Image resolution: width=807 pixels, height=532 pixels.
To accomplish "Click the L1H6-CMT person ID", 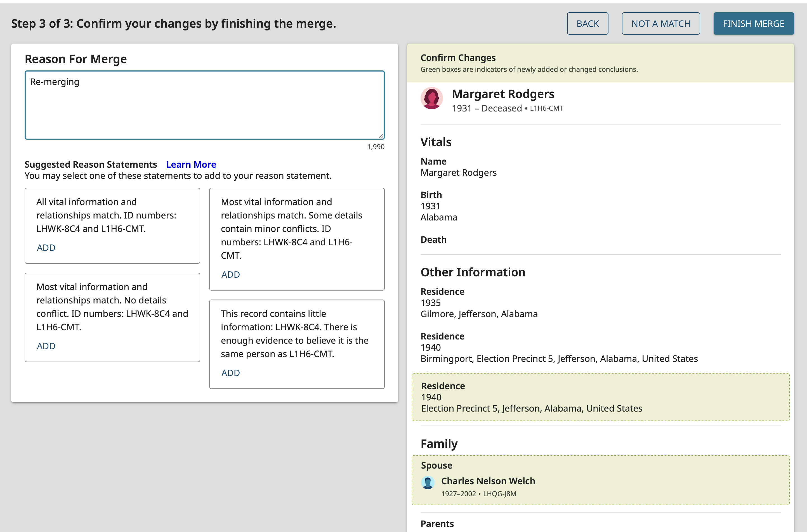I will click(546, 108).
